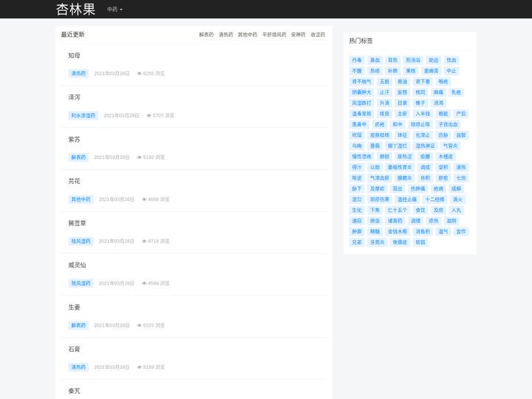Click the 清热药 badge under 石膏
This screenshot has width=532, height=399.
(x=78, y=366)
